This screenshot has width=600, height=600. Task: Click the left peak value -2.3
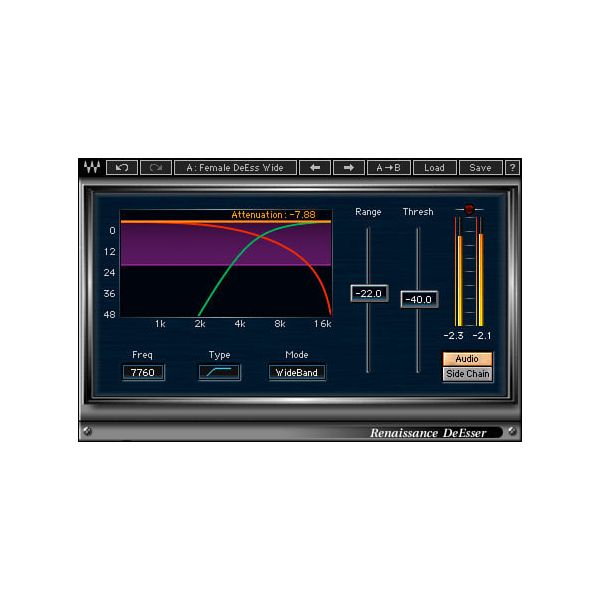[x=454, y=336]
